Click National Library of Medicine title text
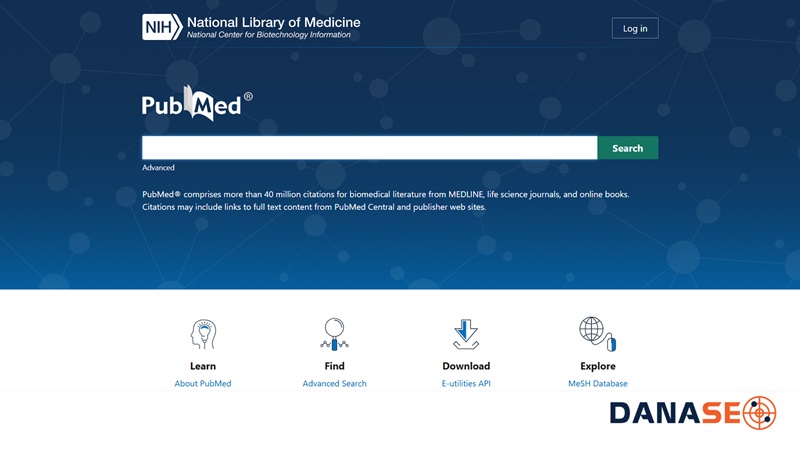 [273, 22]
